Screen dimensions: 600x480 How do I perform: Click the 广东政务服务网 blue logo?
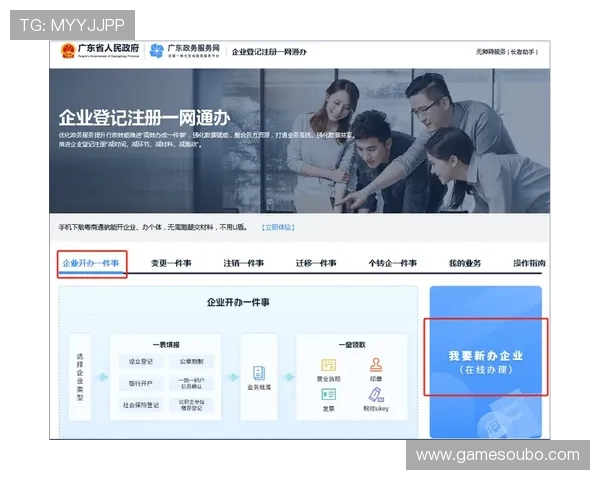click(157, 51)
